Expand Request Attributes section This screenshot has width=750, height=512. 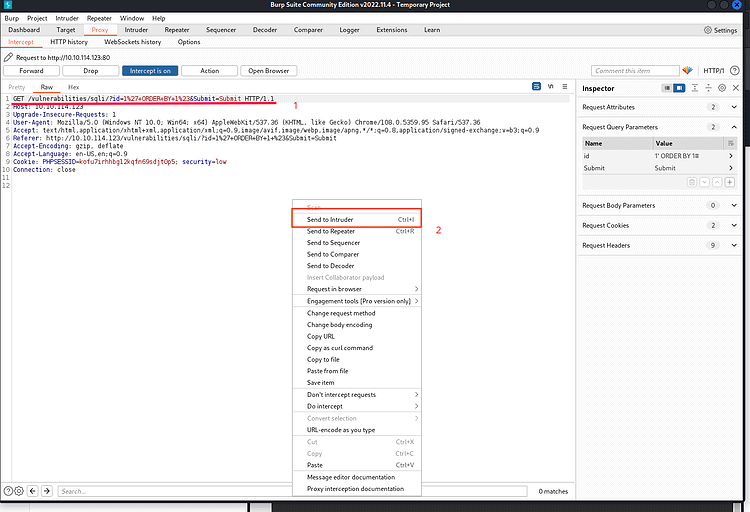coord(734,107)
